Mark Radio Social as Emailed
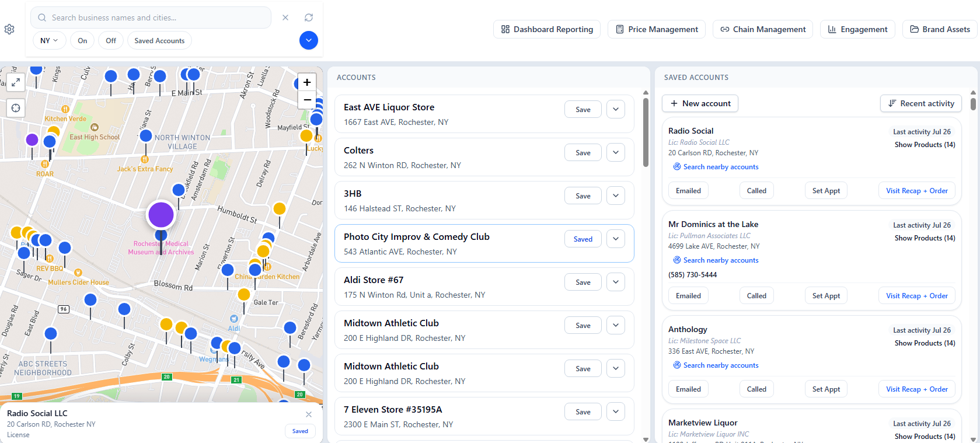 tap(688, 191)
